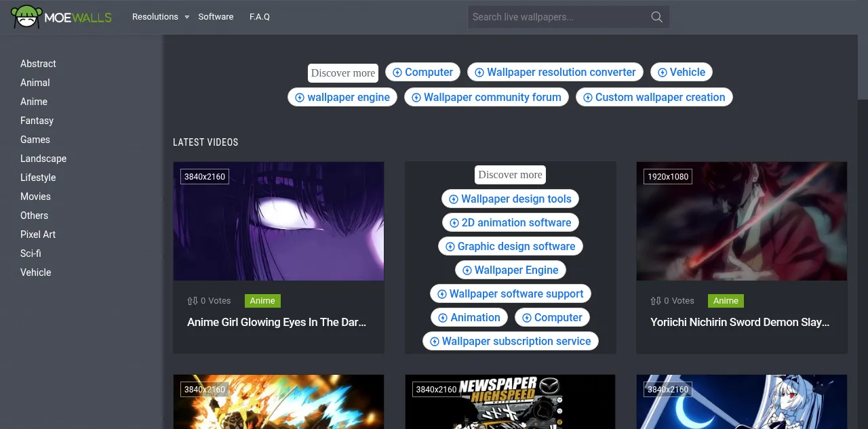
Task: Open the crescent moon anime girl thumbnail
Action: tap(742, 402)
